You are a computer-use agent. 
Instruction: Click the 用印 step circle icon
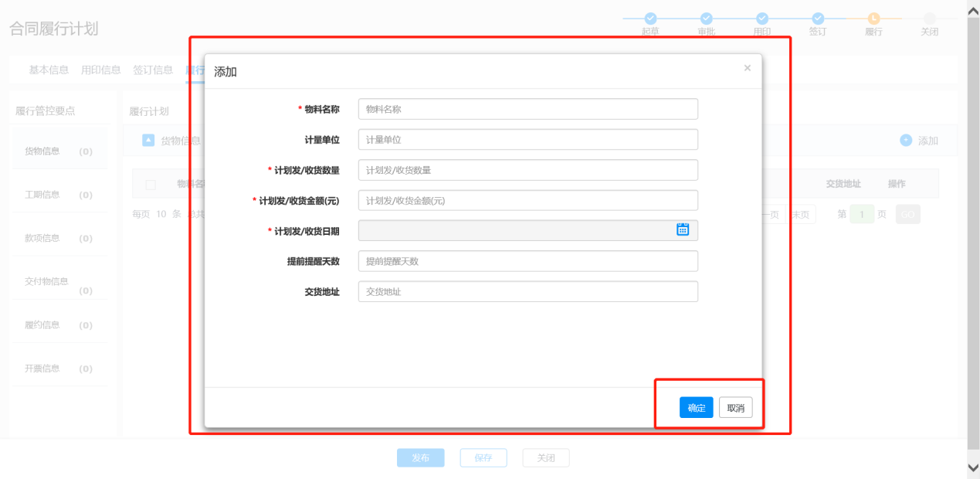[762, 19]
